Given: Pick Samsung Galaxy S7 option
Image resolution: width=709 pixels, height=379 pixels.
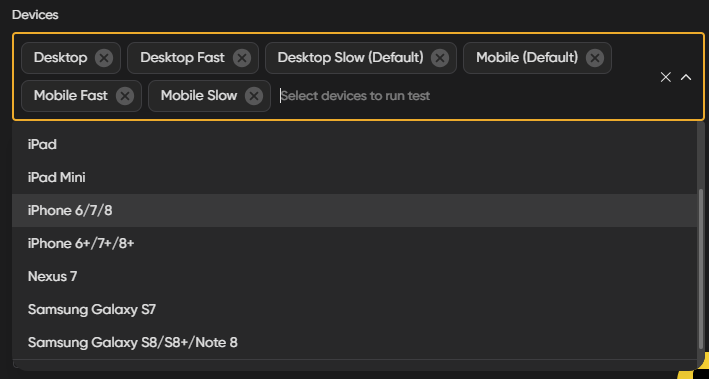Looking at the screenshot, I should pos(354,309).
